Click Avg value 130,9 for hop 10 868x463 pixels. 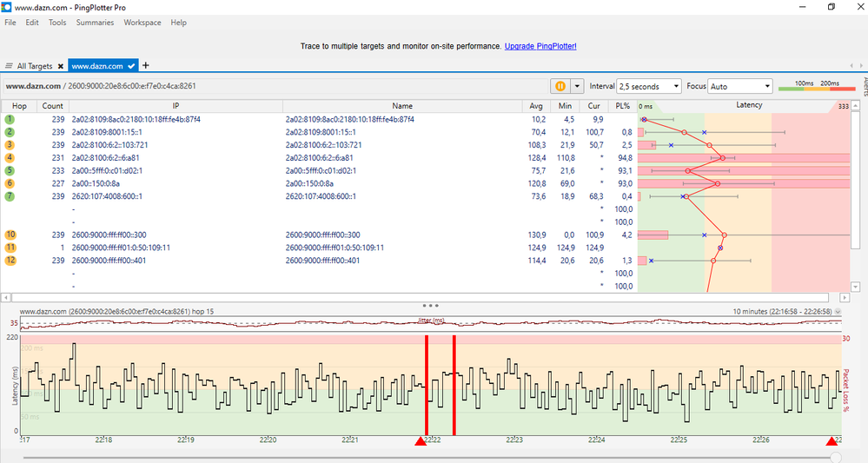click(537, 235)
